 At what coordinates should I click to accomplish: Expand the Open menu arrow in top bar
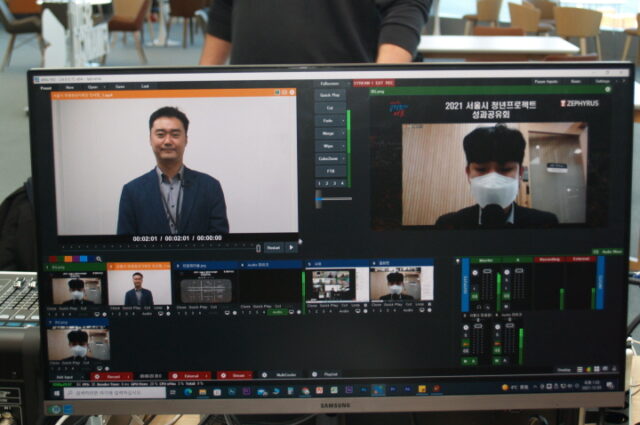102,86
